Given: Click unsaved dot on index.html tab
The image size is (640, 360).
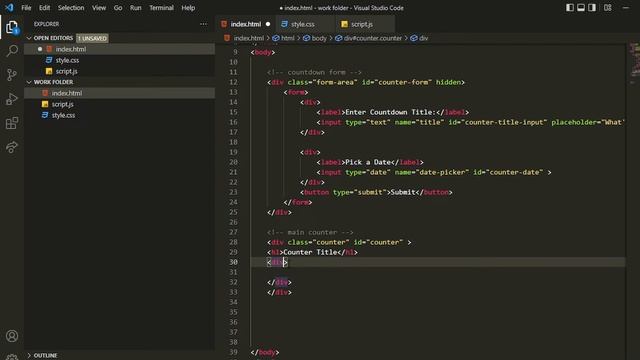Looking at the screenshot, I should (x=268, y=24).
